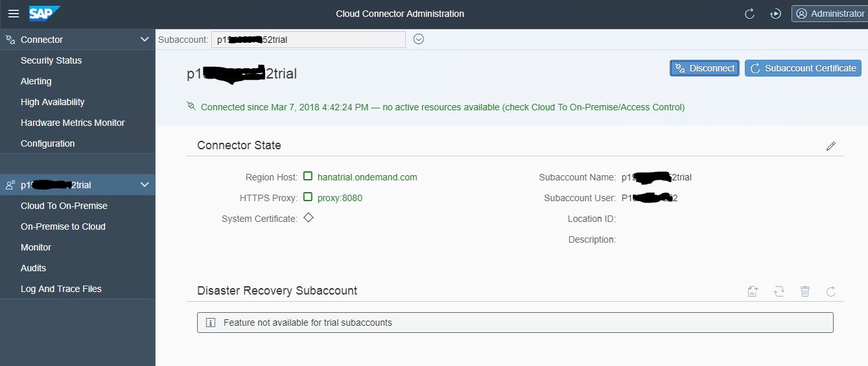Collapse the Connector section chevron
868x366 pixels.
tap(145, 40)
